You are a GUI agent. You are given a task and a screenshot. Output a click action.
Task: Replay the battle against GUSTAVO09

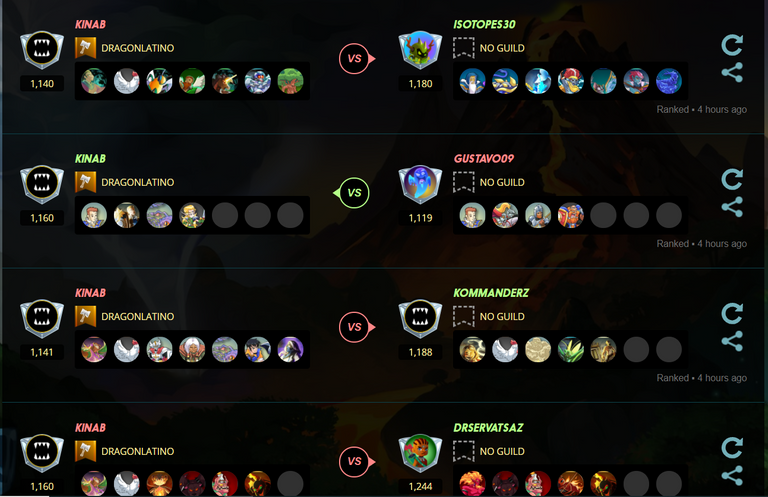point(732,179)
